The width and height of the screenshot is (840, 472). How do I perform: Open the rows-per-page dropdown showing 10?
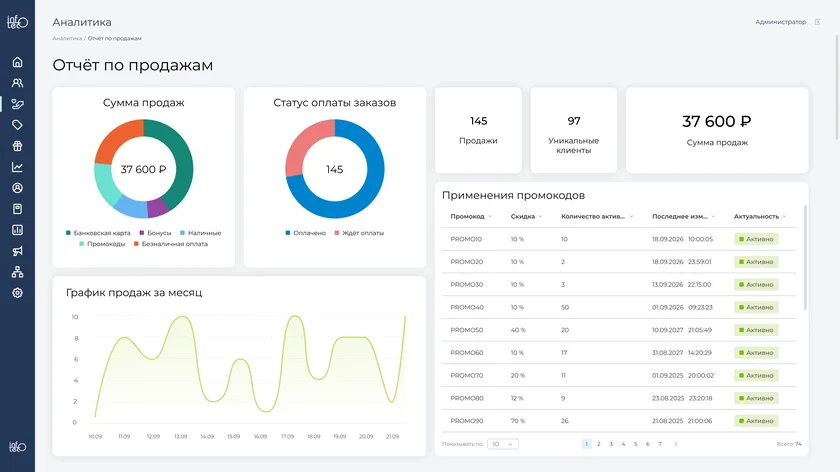[502, 444]
